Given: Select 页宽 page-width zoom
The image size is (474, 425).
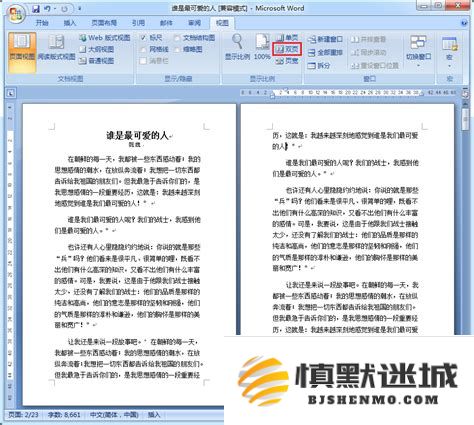Looking at the screenshot, I should [287, 61].
